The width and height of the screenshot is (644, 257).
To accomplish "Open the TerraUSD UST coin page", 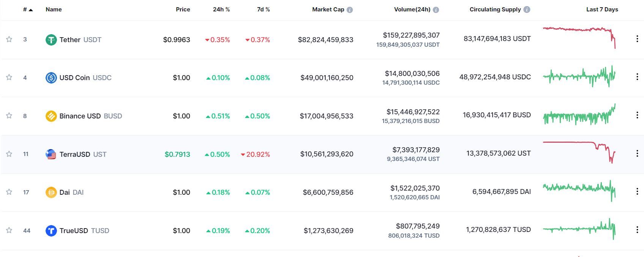I will point(83,154).
